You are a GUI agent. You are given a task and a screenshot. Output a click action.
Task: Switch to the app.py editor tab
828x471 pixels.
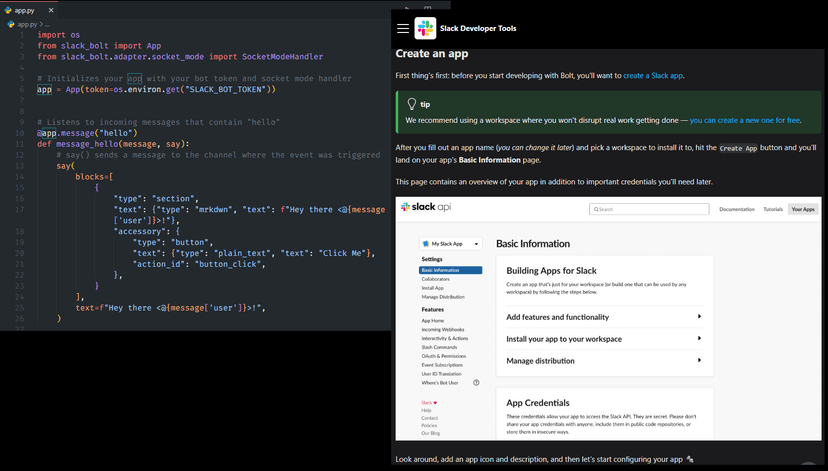click(25, 8)
